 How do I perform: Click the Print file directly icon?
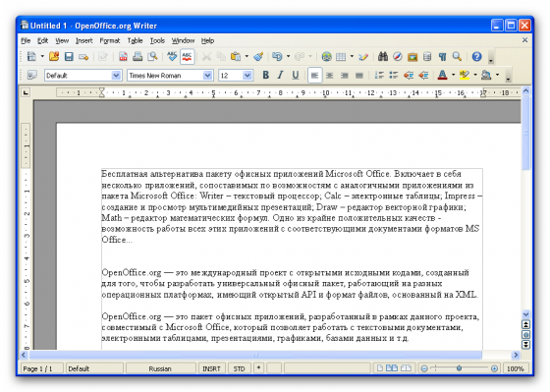pyautogui.click(x=137, y=57)
